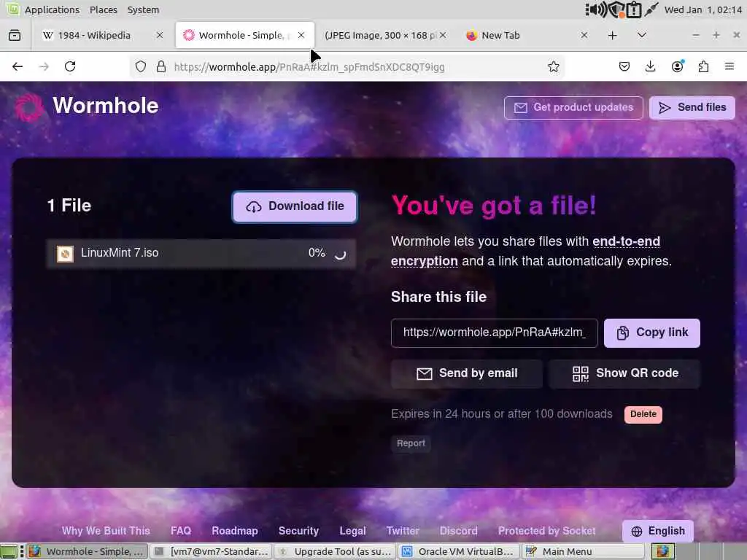The height and width of the screenshot is (560, 747).
Task: Open the language selector showing English
Action: point(657,531)
